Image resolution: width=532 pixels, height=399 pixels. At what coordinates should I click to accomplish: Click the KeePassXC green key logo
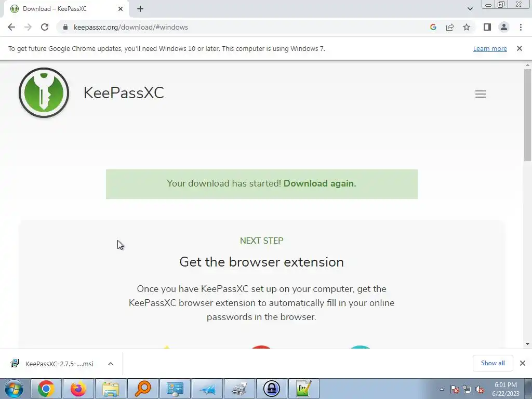[44, 92]
